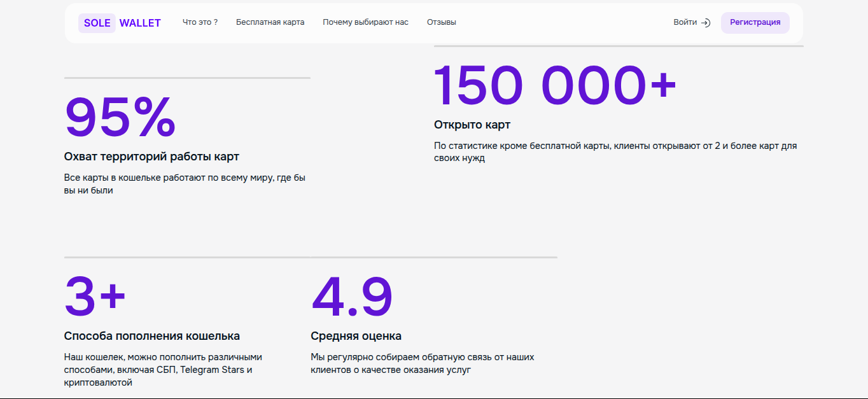
Task: Open the Отзывы section
Action: point(442,22)
